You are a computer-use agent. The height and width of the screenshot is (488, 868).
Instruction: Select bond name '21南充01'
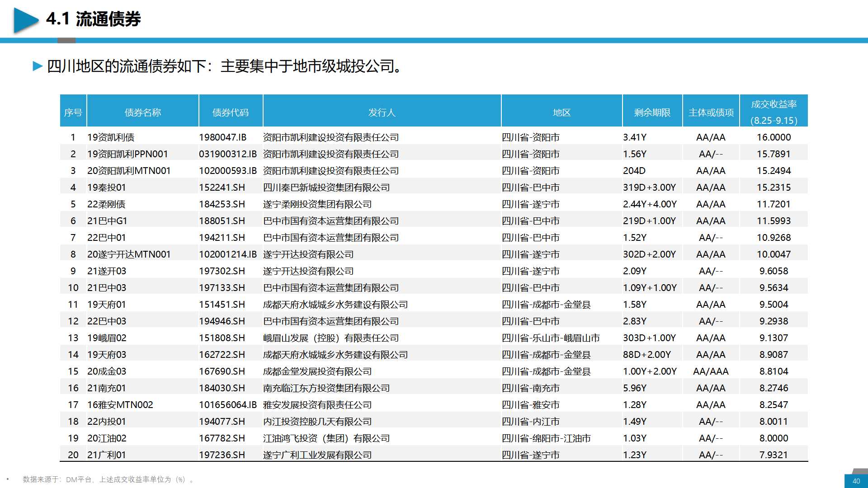[107, 388]
